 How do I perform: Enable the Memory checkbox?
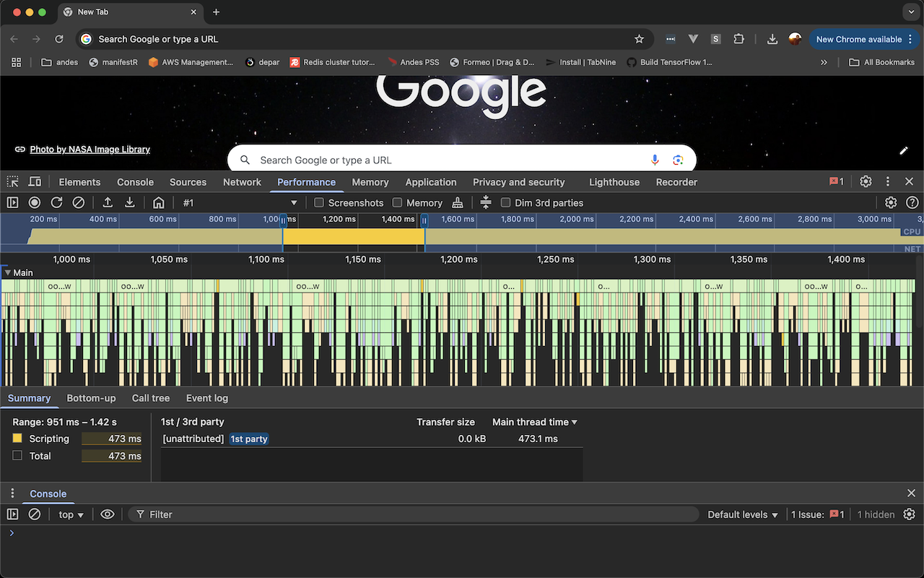pos(397,203)
